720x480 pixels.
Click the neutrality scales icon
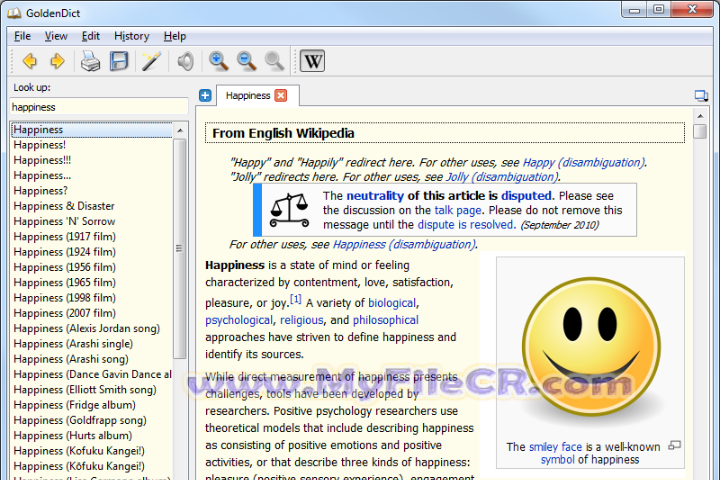(x=289, y=210)
